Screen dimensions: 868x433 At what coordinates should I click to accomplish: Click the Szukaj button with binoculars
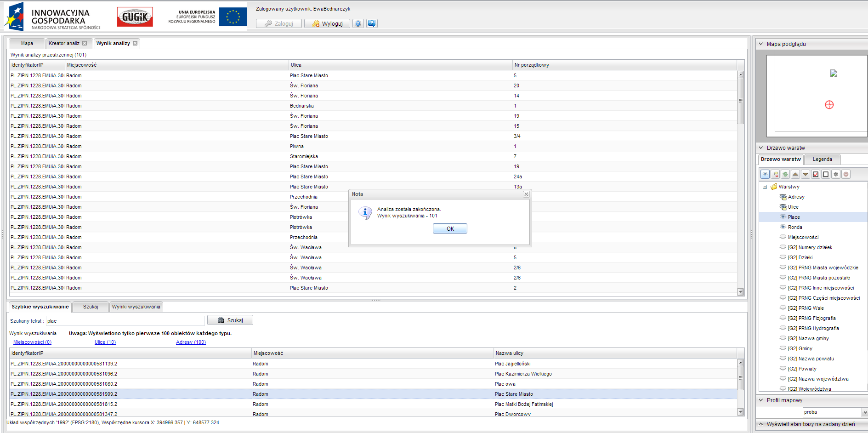(230, 320)
